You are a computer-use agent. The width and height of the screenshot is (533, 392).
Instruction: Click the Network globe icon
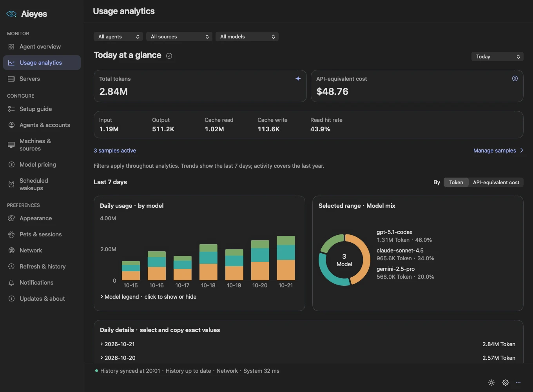pos(11,250)
